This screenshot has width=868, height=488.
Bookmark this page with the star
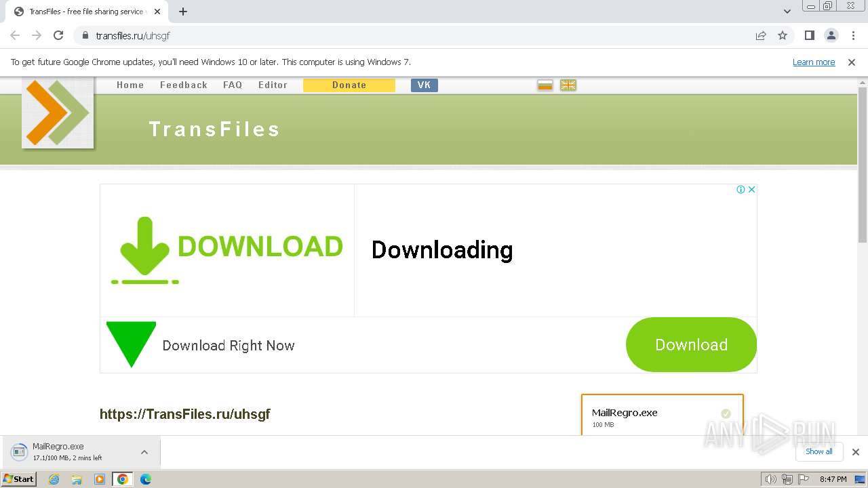coord(783,35)
